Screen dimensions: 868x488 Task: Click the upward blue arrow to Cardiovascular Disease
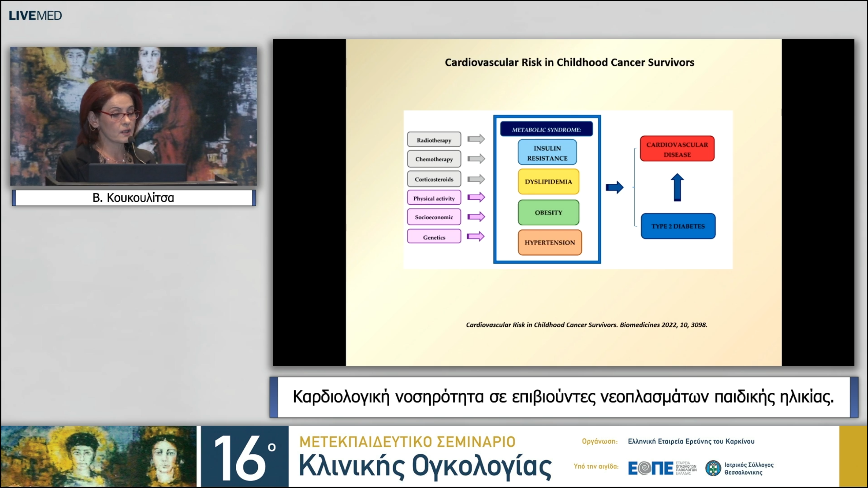pos(677,187)
